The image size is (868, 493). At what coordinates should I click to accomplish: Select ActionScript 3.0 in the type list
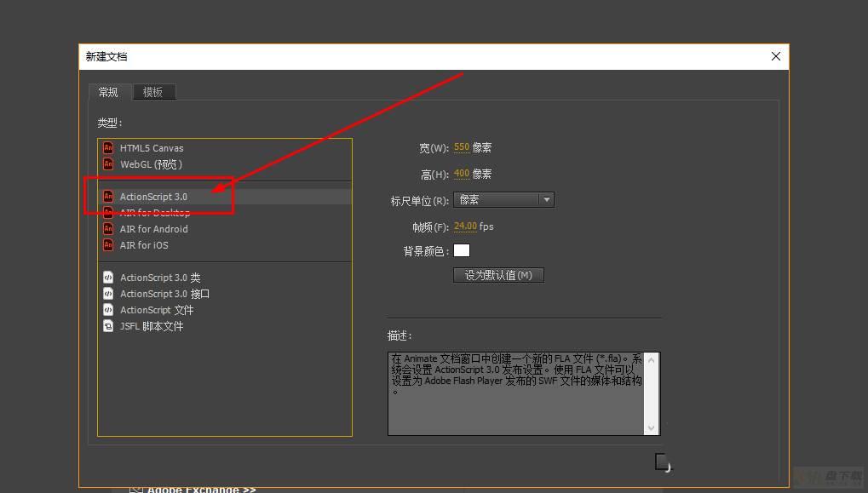pos(225,197)
